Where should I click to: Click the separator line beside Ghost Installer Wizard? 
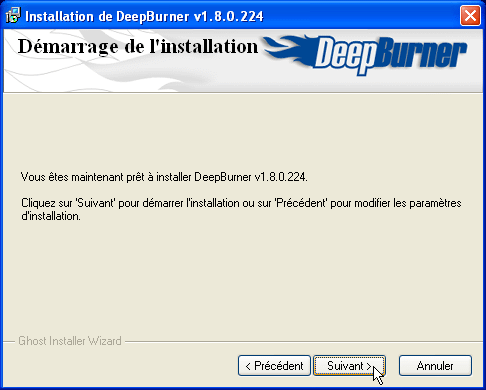pyautogui.click(x=303, y=342)
